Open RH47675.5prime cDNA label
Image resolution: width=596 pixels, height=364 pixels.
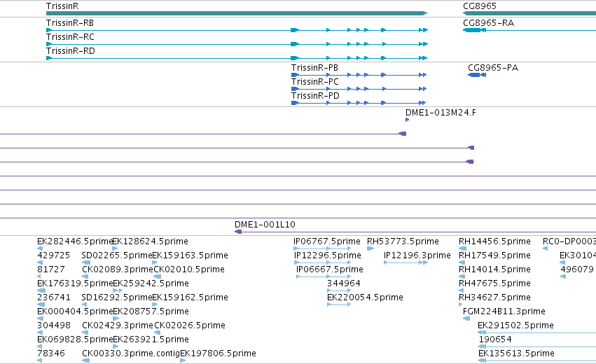pos(494,283)
